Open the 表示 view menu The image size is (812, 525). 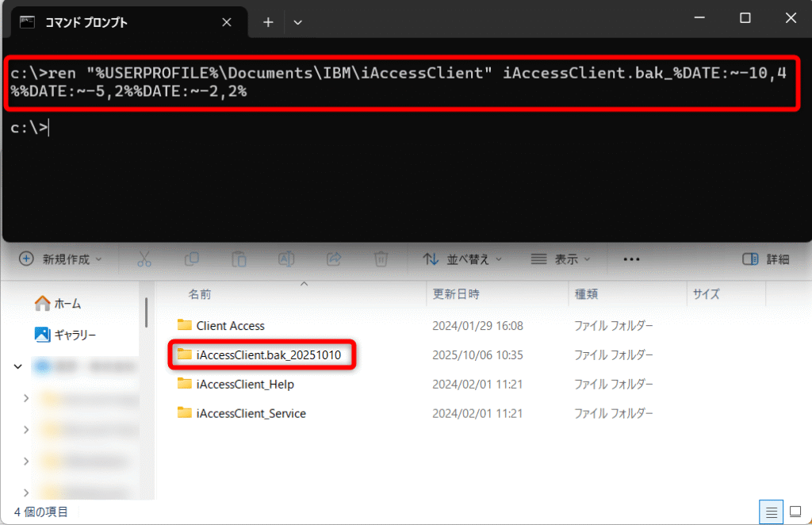pos(561,259)
